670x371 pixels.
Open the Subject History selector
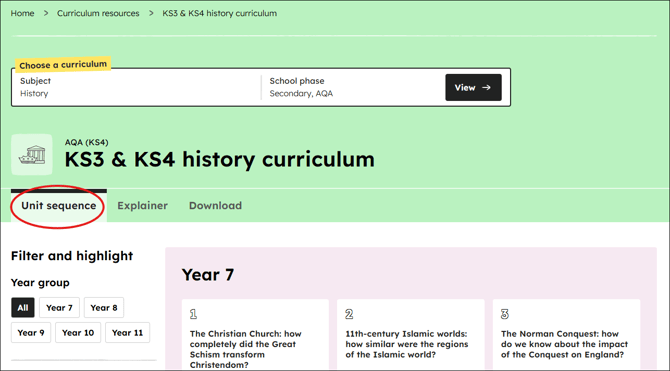pos(137,87)
